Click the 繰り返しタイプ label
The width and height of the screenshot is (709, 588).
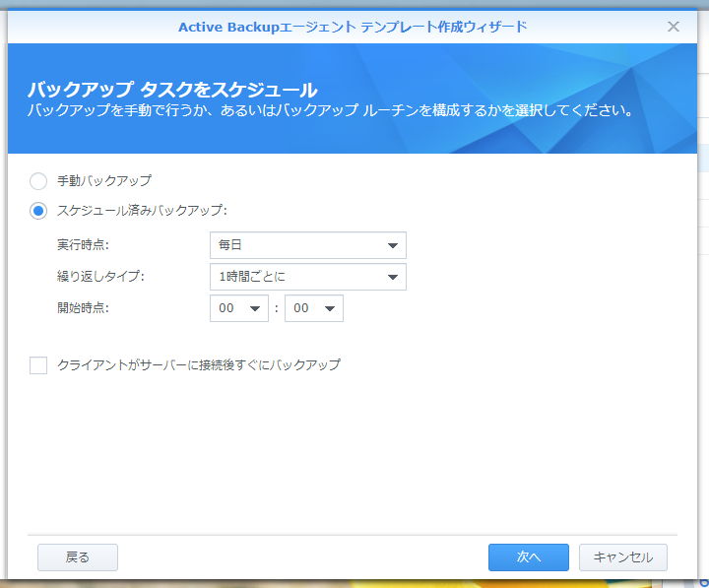100,277
